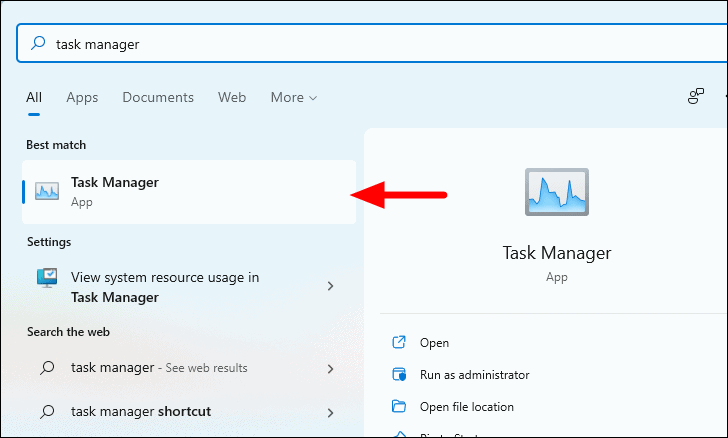This screenshot has width=728, height=438.
Task: Click the search box containing 'task manager'
Action: [x=372, y=43]
